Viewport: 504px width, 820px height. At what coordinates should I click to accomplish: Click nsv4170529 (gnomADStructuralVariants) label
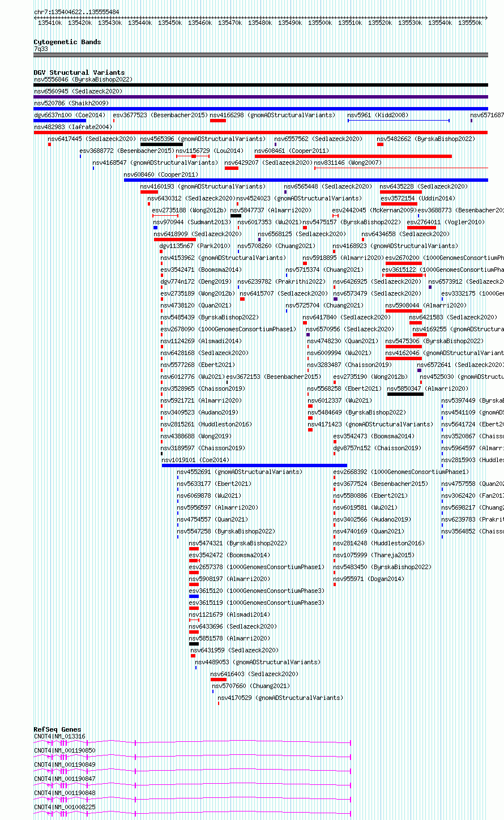pyautogui.click(x=280, y=698)
